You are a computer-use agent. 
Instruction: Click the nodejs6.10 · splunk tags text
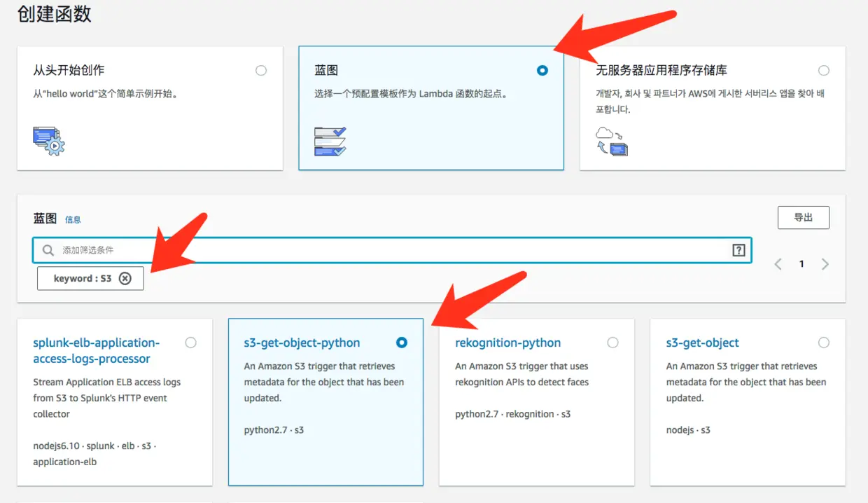tap(94, 454)
